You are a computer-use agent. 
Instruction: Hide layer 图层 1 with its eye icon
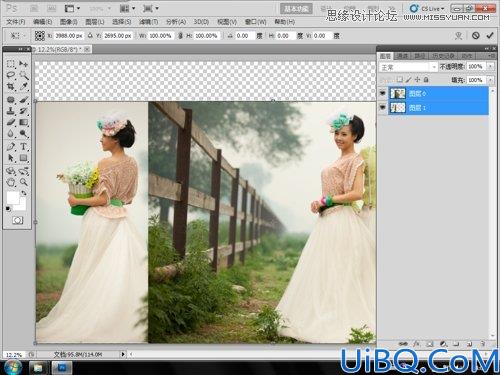point(382,107)
